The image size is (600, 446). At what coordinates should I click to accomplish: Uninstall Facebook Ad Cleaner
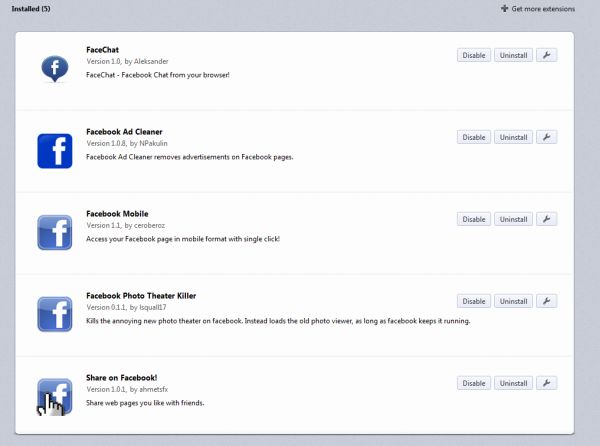[x=513, y=137]
